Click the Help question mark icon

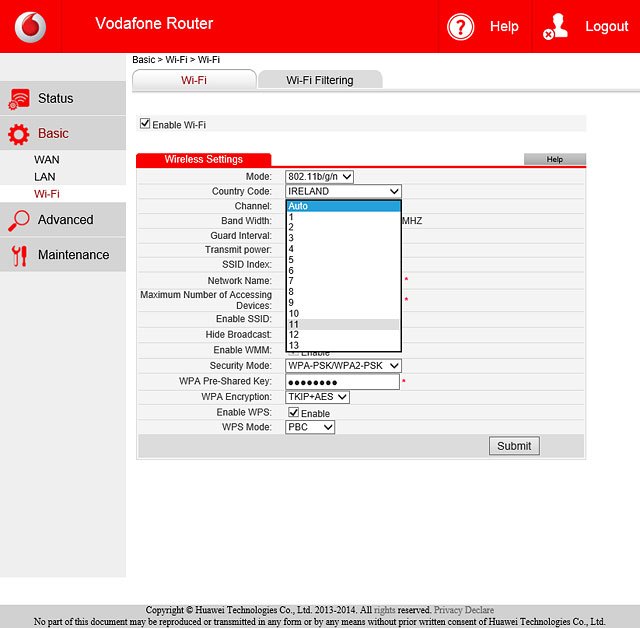tap(460, 27)
